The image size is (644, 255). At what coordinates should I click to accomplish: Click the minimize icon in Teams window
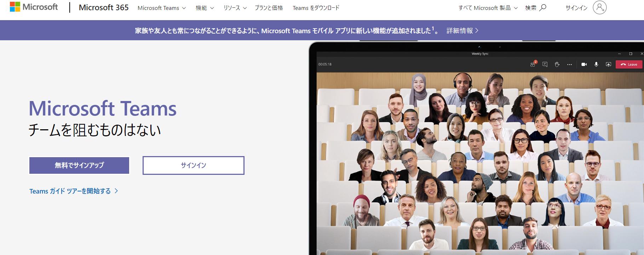point(619,54)
